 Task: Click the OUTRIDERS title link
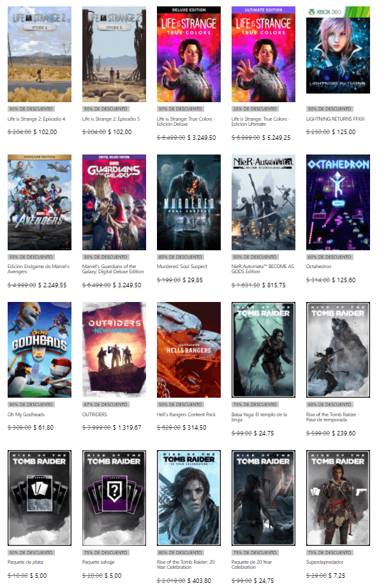coord(94,414)
